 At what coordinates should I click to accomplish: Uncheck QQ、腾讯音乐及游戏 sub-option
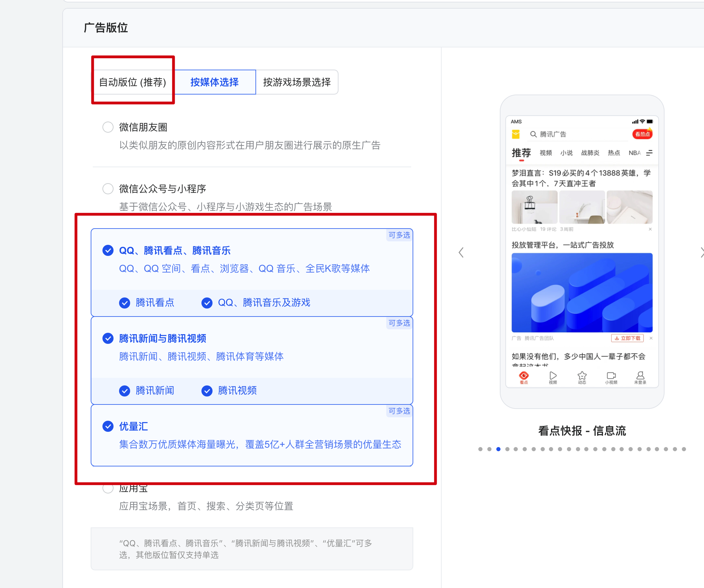click(x=207, y=303)
